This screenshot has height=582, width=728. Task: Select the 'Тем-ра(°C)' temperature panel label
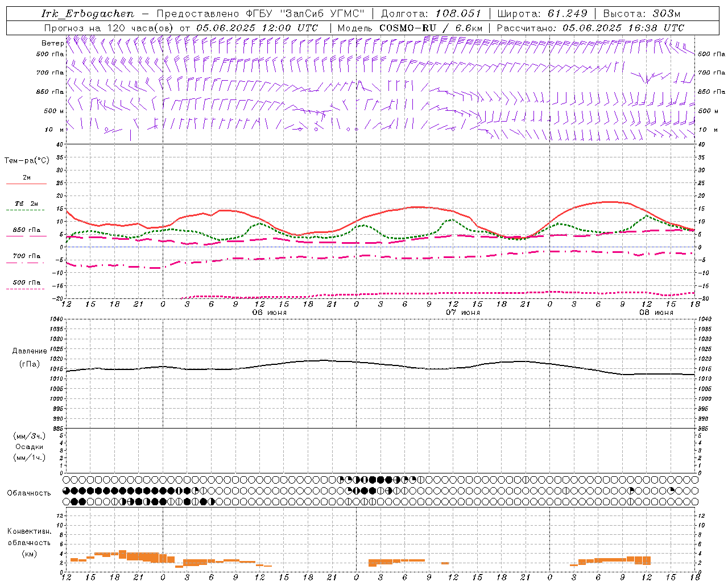pos(27,160)
